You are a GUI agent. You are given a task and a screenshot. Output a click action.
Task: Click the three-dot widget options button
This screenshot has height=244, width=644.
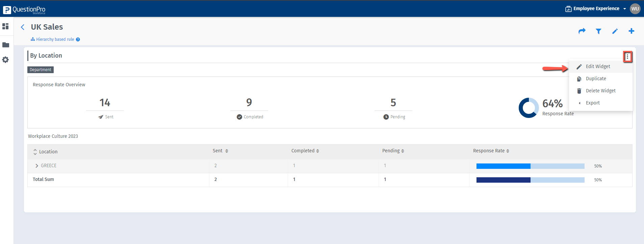coord(627,57)
